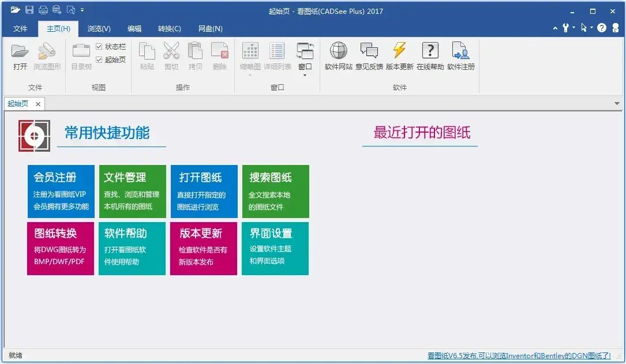Close the 起始页 tab
Image resolution: width=626 pixels, height=364 pixels.
click(38, 104)
